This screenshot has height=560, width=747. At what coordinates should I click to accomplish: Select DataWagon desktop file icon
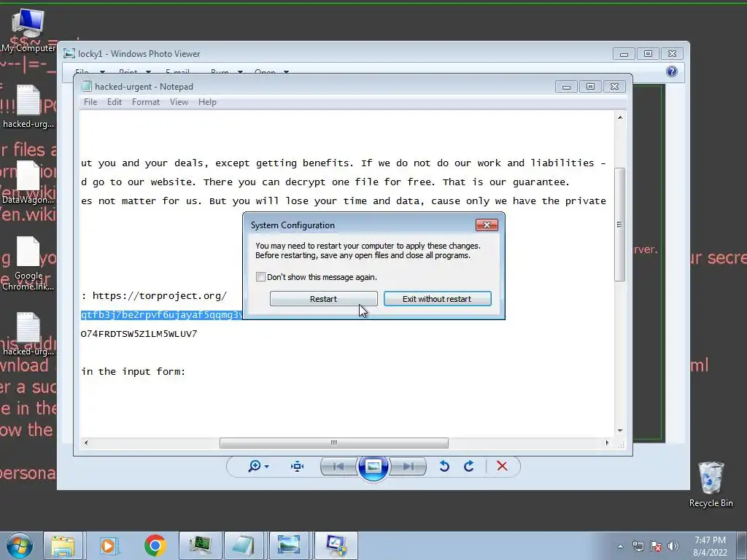(28, 183)
